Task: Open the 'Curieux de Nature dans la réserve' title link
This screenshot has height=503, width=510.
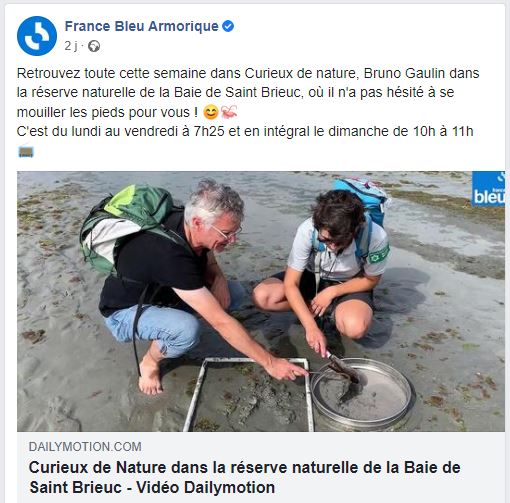Action: 245,468
